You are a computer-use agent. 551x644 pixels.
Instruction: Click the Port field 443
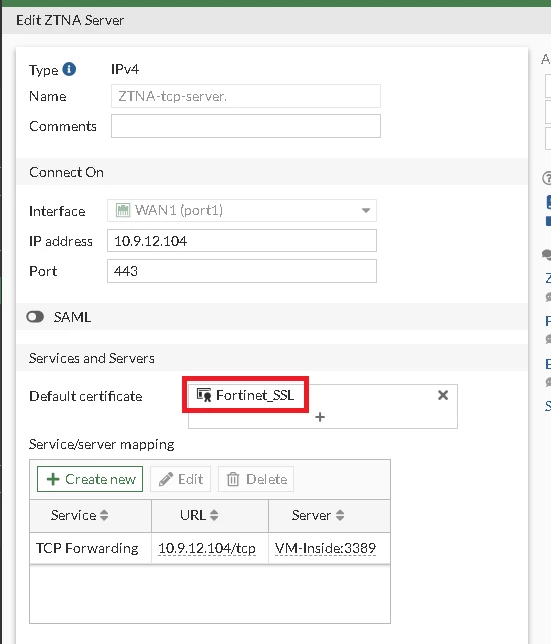[242, 271]
